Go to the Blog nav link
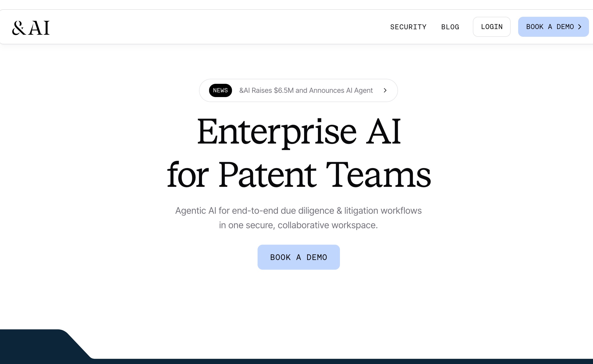This screenshot has width=593, height=364. (x=450, y=27)
